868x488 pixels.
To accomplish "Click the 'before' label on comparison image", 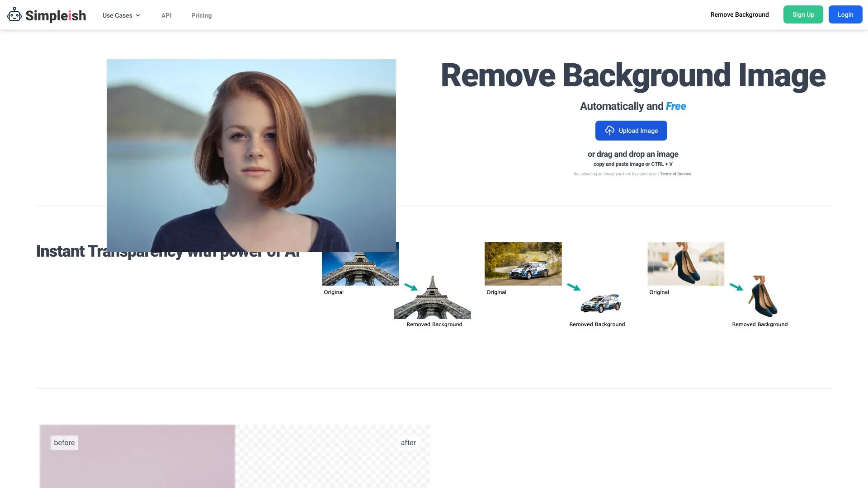I will point(64,442).
